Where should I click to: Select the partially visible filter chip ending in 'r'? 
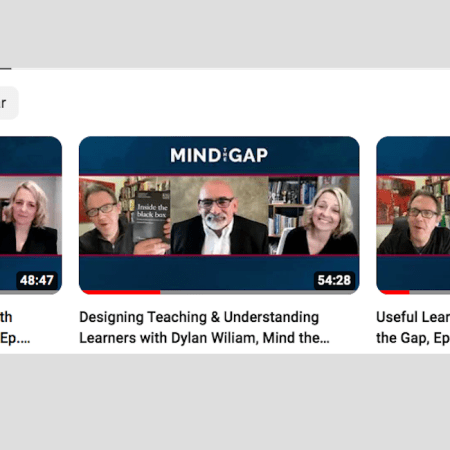[9, 103]
